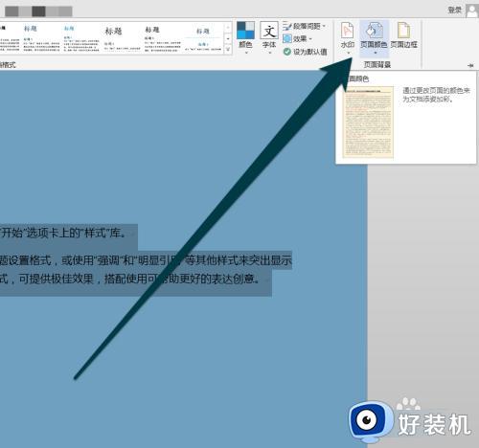Go to previous style gallery row
The height and width of the screenshot is (448, 479).
(x=228, y=28)
